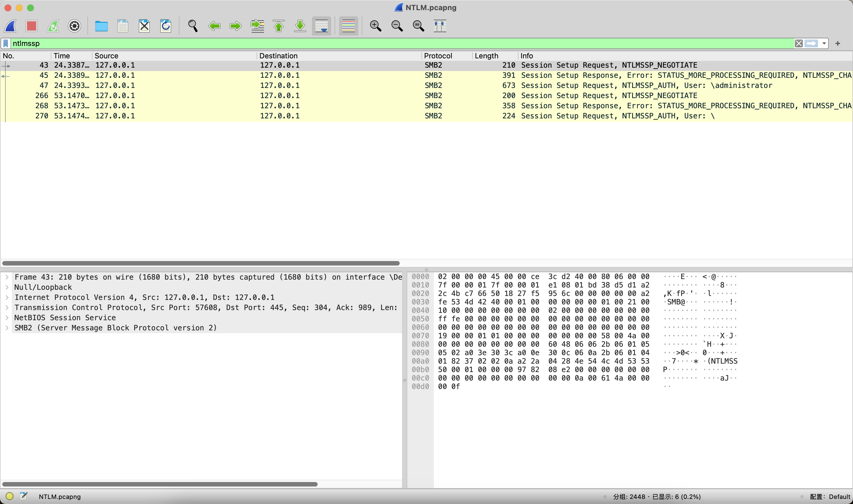Expand Internet Protocol Version 4 details
Screen dimensions: 853x504
7,297
